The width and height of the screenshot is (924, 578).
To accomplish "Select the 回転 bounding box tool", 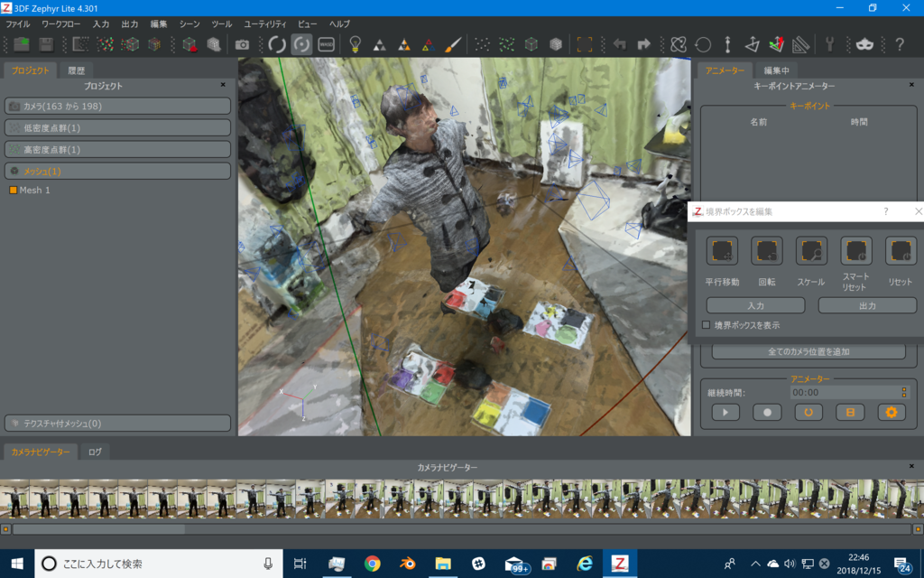I will pos(767,251).
